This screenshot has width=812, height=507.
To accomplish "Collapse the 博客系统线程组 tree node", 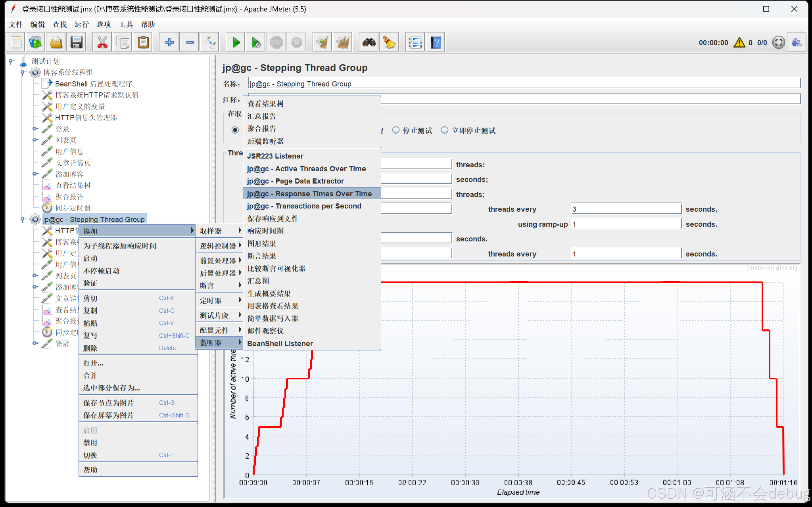I will click(x=23, y=73).
